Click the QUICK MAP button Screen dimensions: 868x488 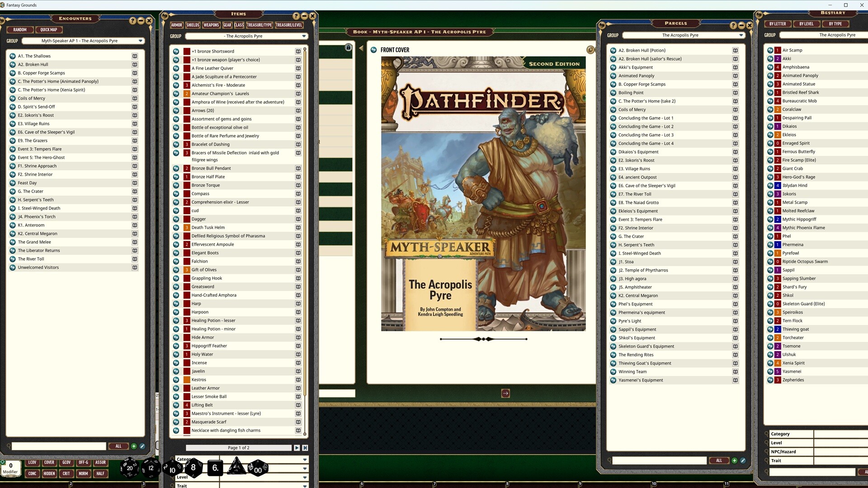[49, 29]
